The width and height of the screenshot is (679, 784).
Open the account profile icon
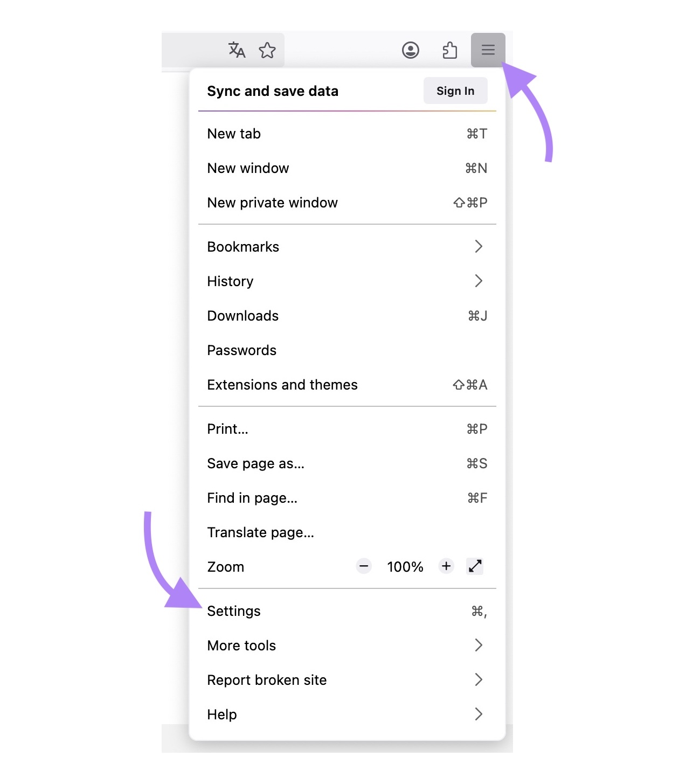[x=411, y=50]
